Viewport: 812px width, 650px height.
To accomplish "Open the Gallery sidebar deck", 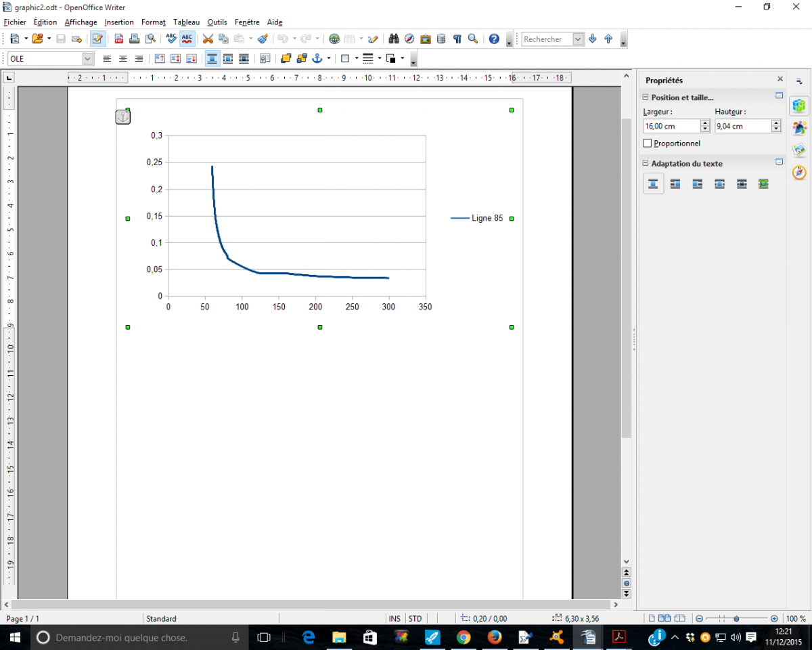I will [799, 150].
